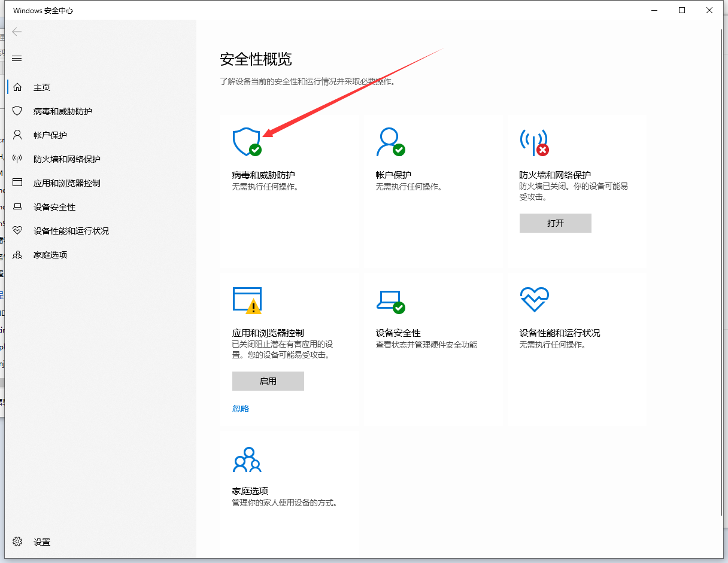Click the browser window icon with yellow warning
Viewport: 728px width, 563px height.
pyautogui.click(x=247, y=300)
